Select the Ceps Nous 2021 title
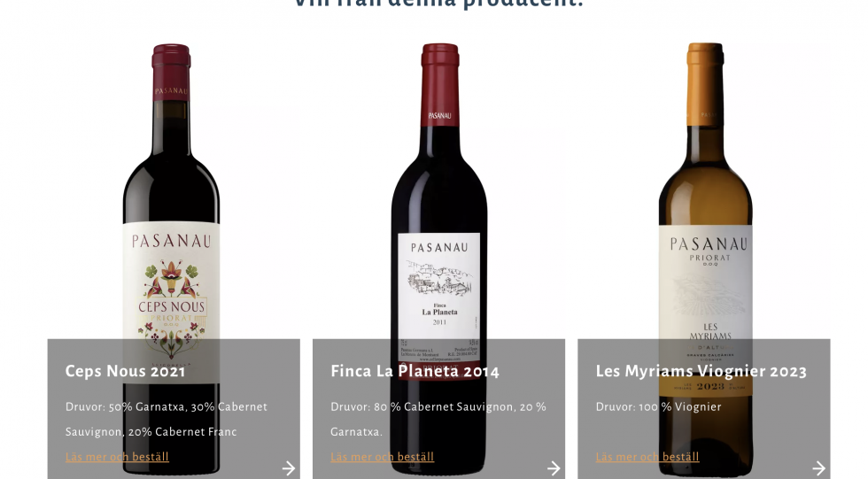This screenshot has height=479, width=868. (125, 371)
